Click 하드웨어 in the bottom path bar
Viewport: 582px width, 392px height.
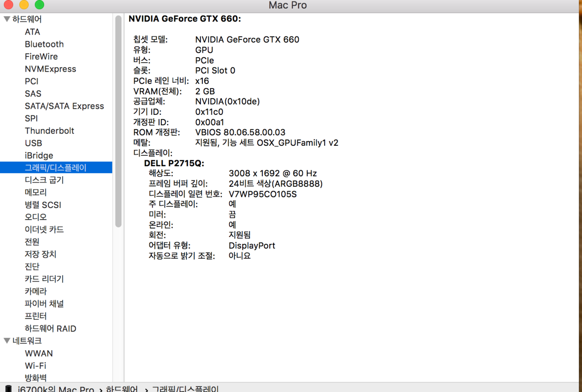pos(121,389)
